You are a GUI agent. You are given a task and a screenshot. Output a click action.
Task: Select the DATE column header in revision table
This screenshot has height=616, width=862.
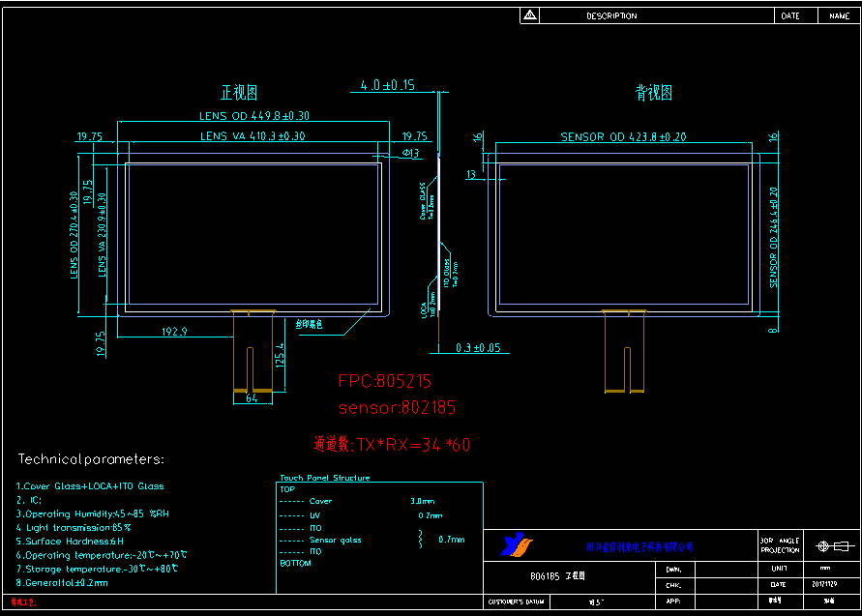[x=790, y=15]
